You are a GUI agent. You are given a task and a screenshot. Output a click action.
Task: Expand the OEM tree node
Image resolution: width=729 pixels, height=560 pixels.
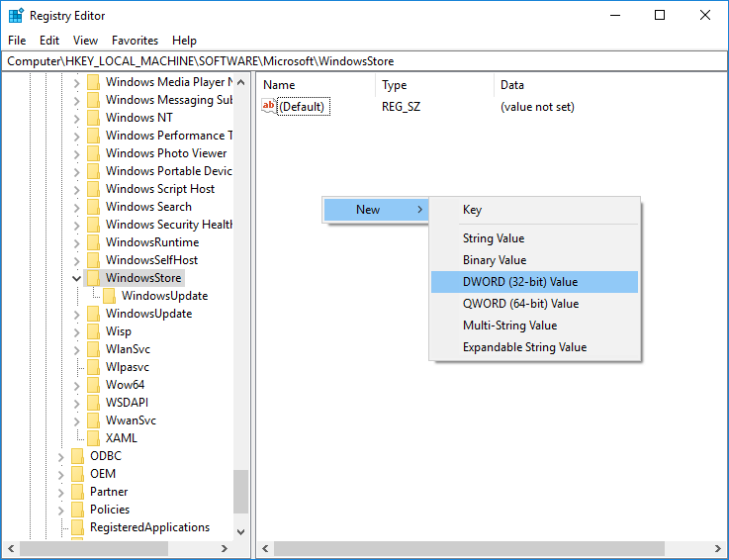pos(61,474)
